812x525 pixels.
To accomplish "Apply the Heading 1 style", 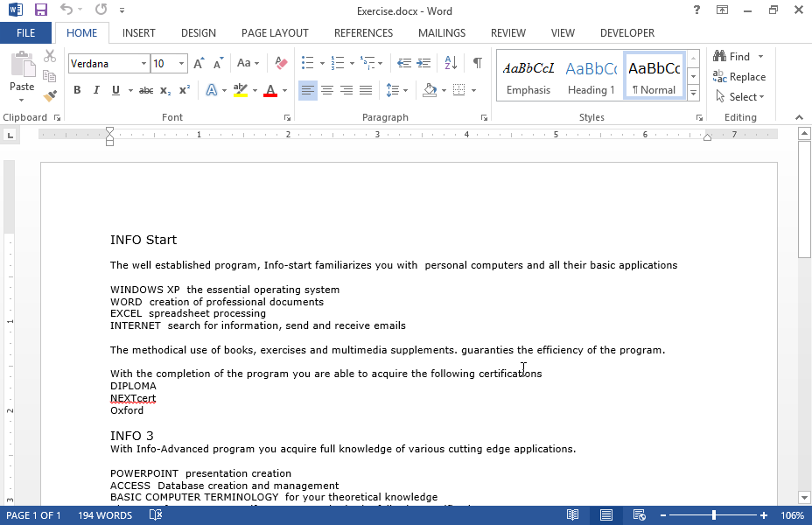I will [591, 76].
